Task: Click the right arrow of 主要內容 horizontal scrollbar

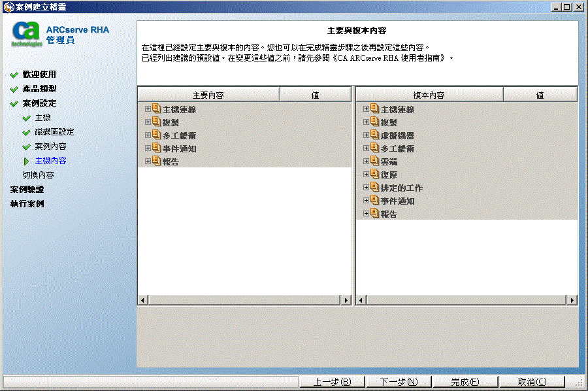Action: (x=346, y=299)
